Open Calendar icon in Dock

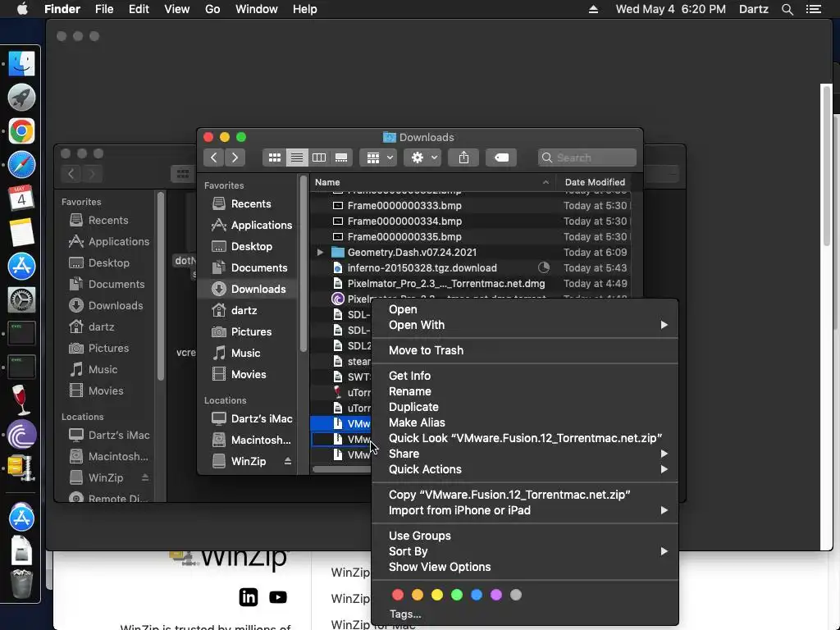click(x=21, y=199)
